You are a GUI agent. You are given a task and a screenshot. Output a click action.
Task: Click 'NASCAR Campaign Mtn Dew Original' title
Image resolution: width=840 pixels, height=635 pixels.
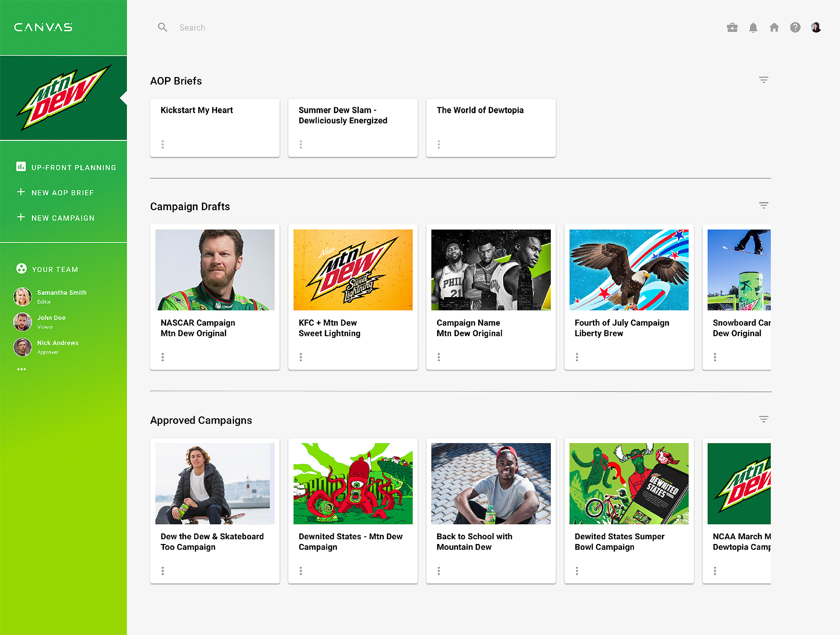click(x=198, y=328)
